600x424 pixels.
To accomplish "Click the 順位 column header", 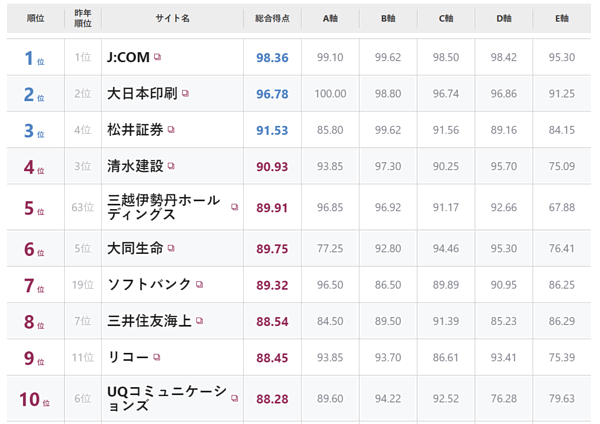I will point(34,19).
